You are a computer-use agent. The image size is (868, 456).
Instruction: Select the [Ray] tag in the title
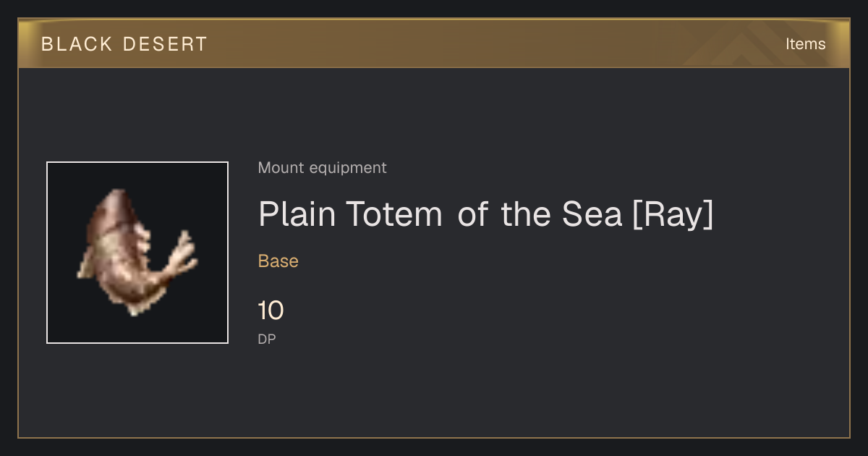[x=672, y=215]
